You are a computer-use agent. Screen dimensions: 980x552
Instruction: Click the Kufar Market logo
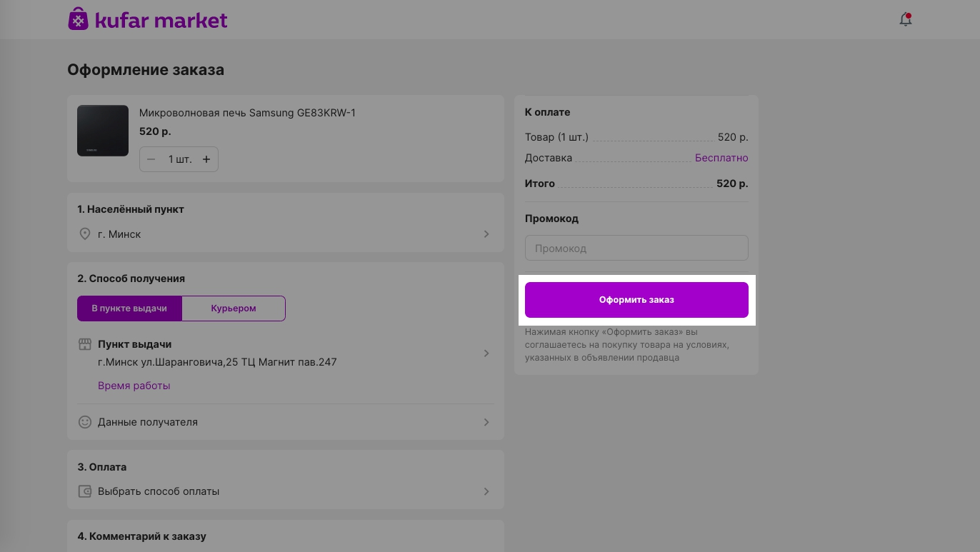(x=148, y=19)
